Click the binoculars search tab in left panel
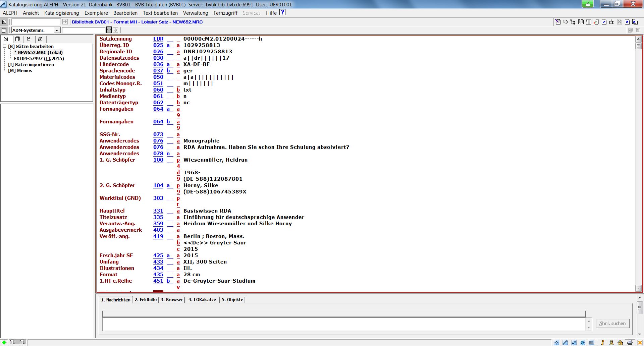The image size is (644, 346). click(40, 39)
